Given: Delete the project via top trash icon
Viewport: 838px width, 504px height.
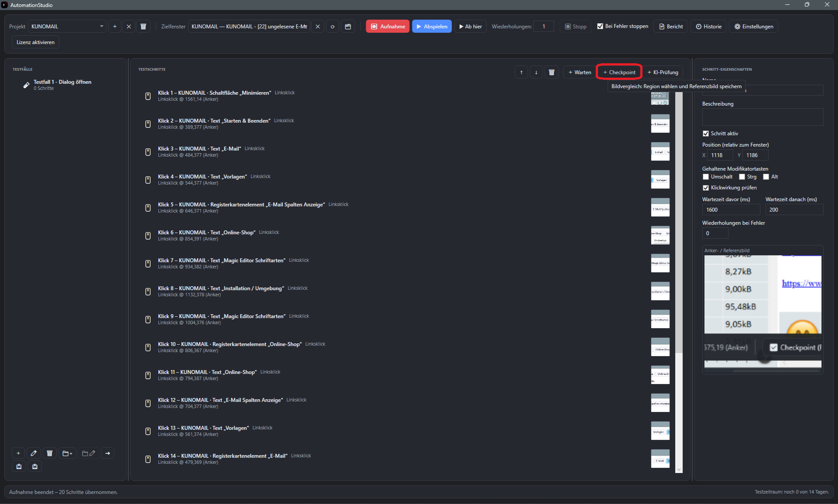Looking at the screenshot, I should [x=143, y=27].
